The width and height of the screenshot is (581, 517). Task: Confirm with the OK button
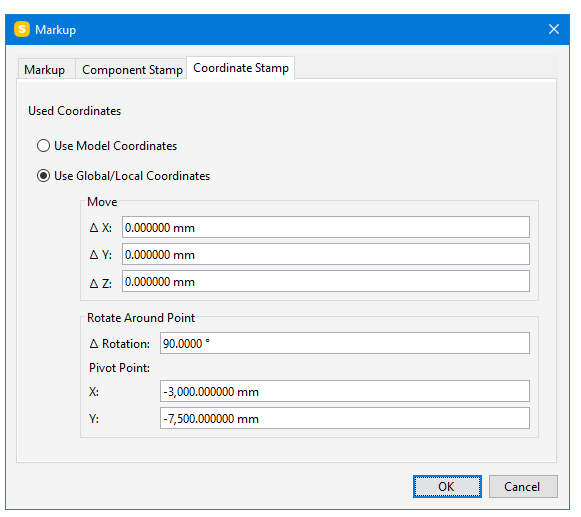click(x=447, y=487)
